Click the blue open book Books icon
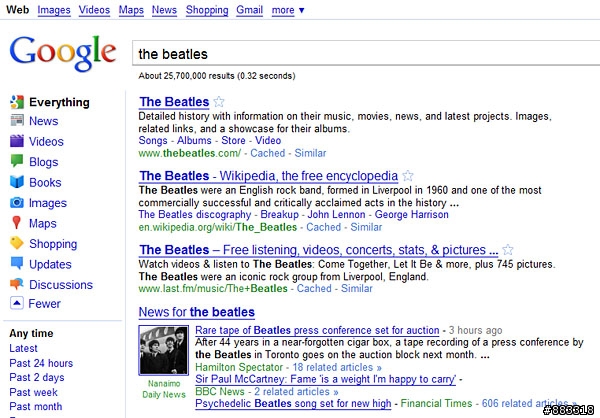Viewport: 600px width, 418px height. tap(17, 182)
